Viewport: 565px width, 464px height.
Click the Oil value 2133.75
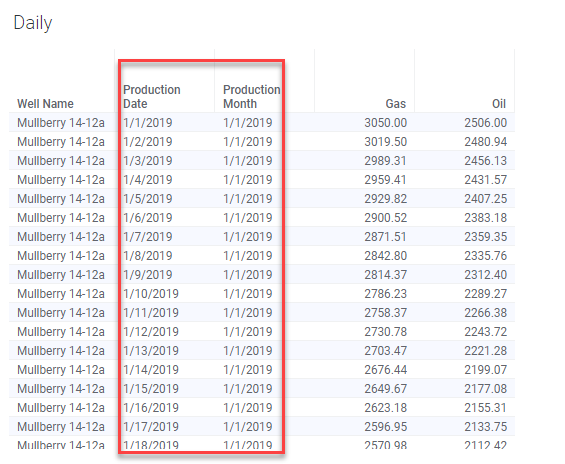[485, 427]
